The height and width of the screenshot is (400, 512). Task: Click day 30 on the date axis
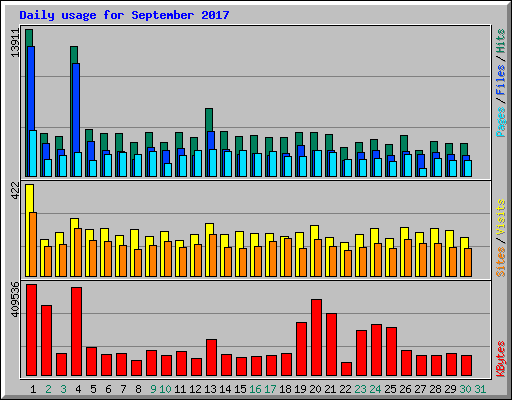pyautogui.click(x=465, y=389)
